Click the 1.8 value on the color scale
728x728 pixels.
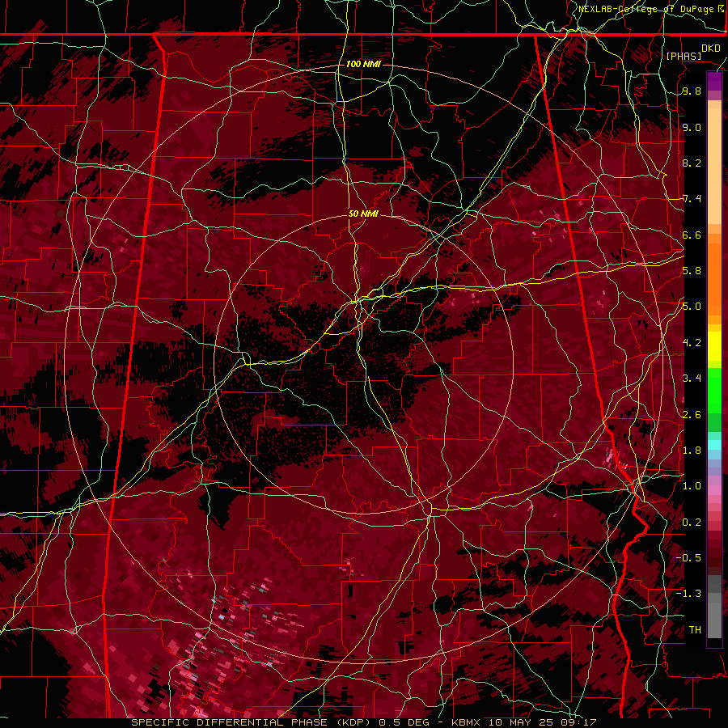[x=692, y=451]
